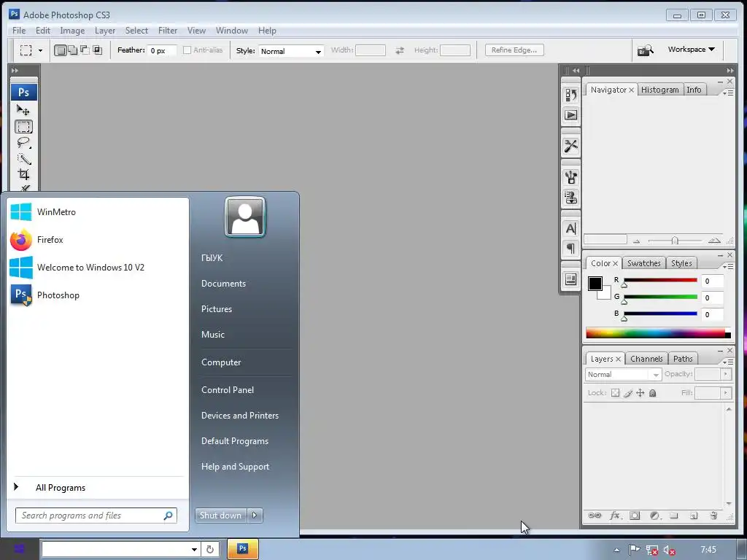Click the add layer mask icon

(635, 516)
